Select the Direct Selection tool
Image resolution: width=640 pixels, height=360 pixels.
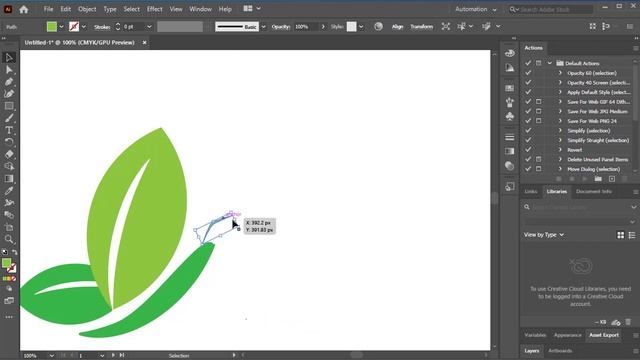coord(9,70)
